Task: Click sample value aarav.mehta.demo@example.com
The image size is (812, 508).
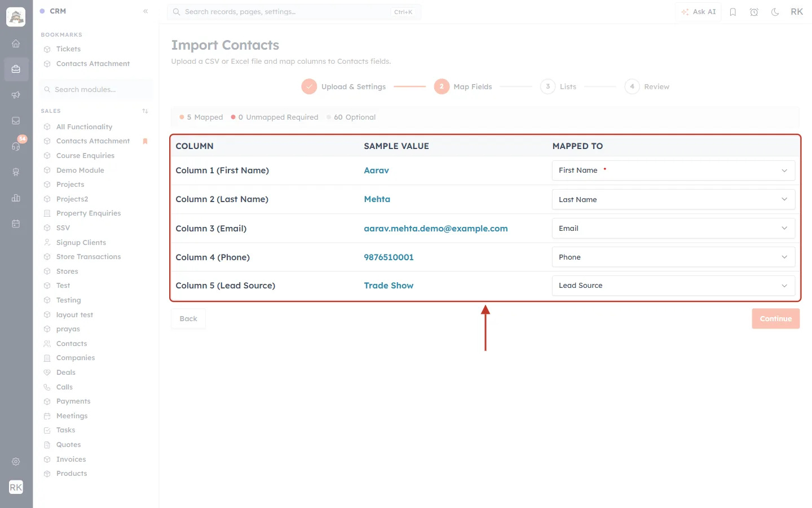Action: pyautogui.click(x=436, y=229)
